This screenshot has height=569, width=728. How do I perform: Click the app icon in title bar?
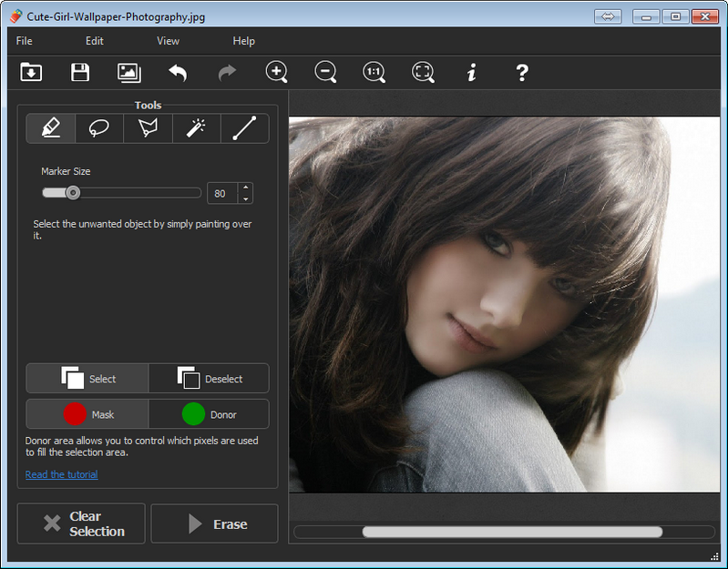[15, 16]
